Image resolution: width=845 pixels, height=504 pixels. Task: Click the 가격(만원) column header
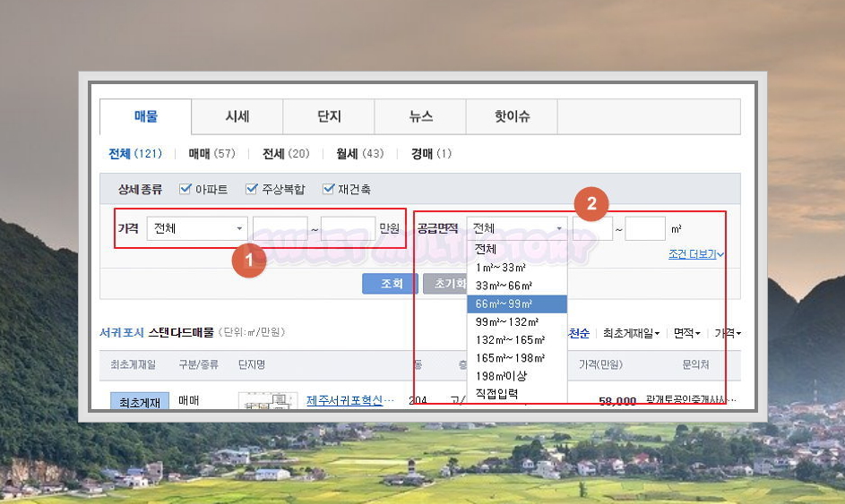(601, 365)
